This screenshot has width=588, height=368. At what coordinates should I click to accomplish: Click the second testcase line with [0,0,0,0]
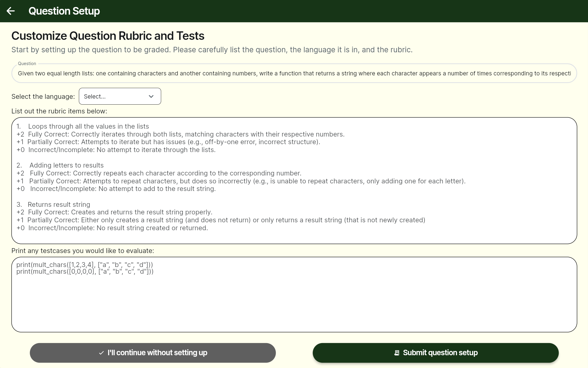(x=85, y=271)
